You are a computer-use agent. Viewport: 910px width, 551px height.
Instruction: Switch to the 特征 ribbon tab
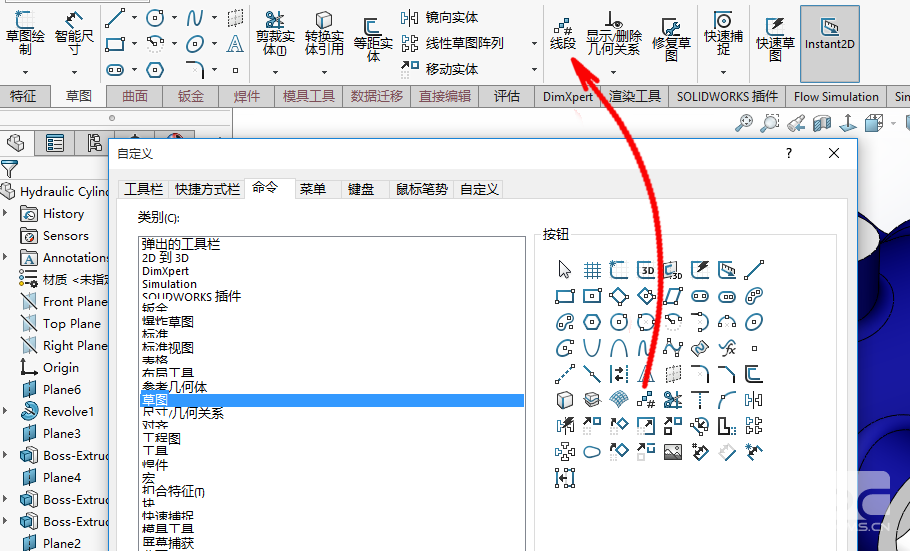(x=23, y=96)
